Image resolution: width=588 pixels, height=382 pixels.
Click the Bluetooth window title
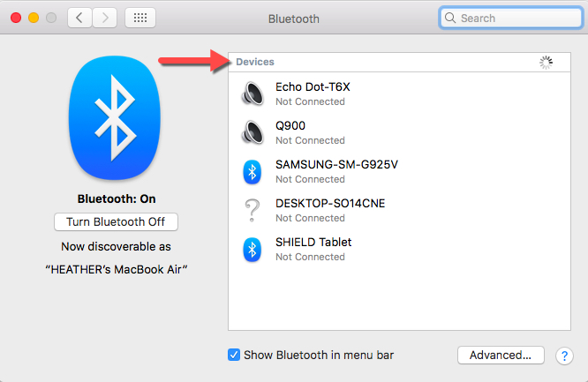tap(294, 19)
